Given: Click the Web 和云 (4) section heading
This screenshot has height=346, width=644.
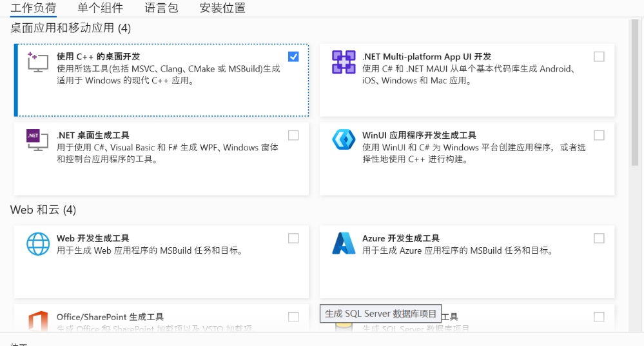Looking at the screenshot, I should pos(43,210).
